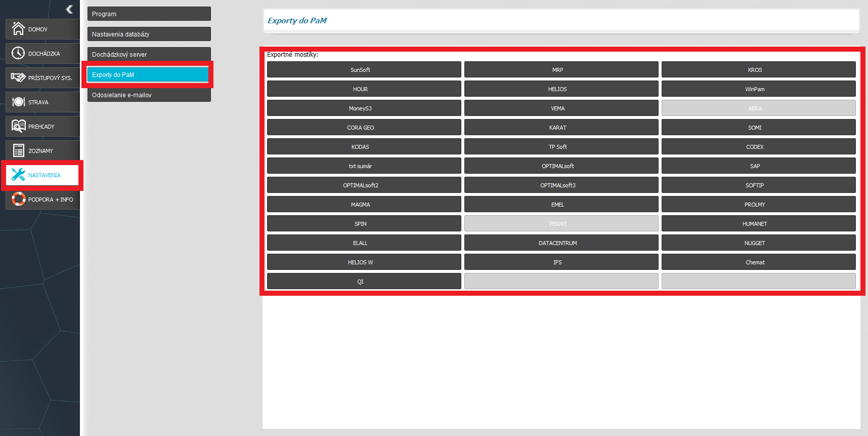Choose the EMEL export bridge
Image resolution: width=868 pixels, height=436 pixels.
click(x=561, y=204)
